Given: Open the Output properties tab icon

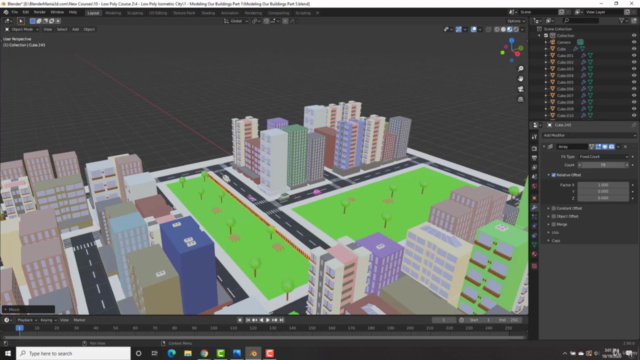Looking at the screenshot, I should pos(534,158).
